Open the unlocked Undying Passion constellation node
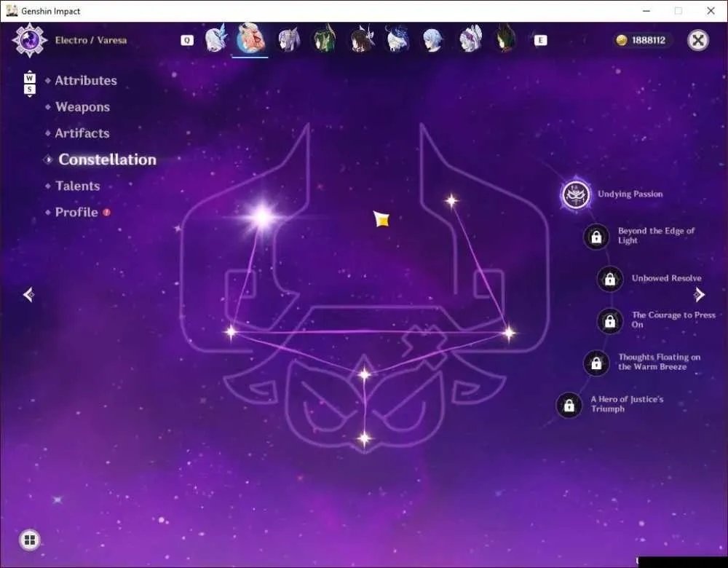Image resolution: width=728 pixels, height=568 pixels. [576, 194]
